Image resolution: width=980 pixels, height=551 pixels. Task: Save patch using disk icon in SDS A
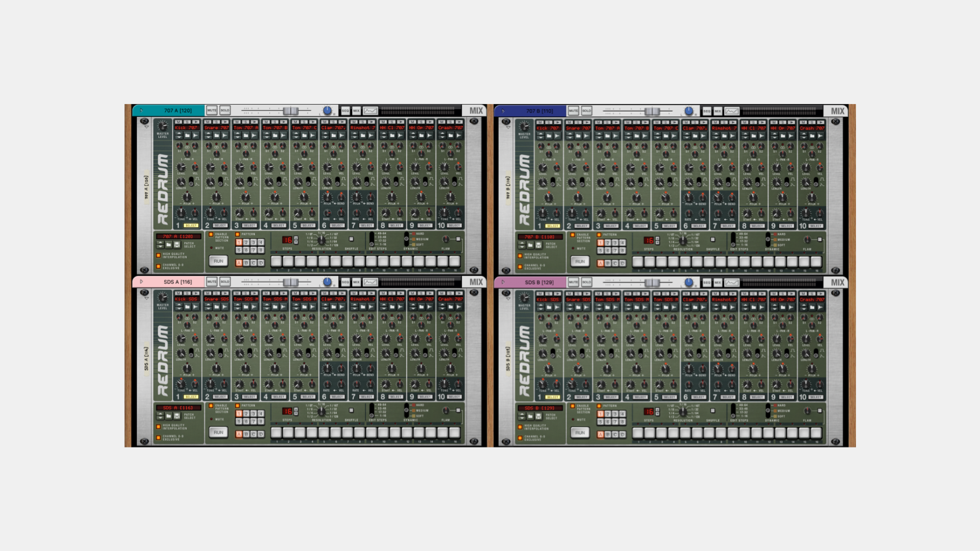coord(177,416)
